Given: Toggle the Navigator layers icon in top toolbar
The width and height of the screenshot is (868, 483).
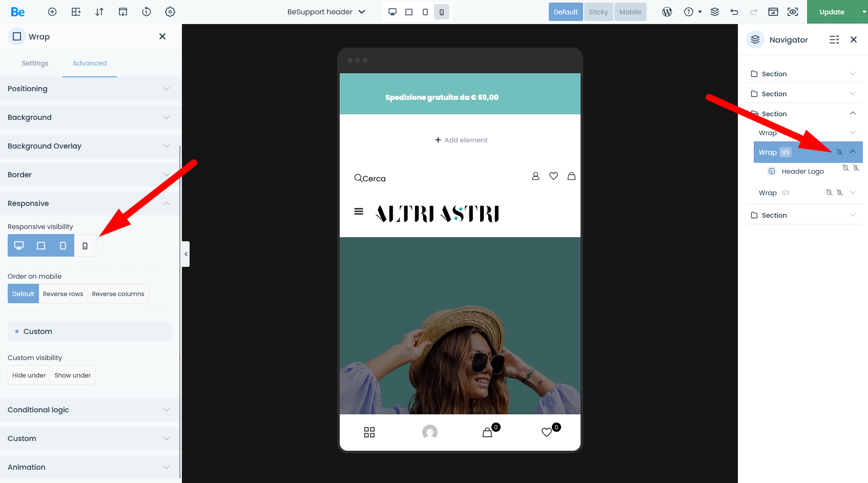Looking at the screenshot, I should pos(715,12).
